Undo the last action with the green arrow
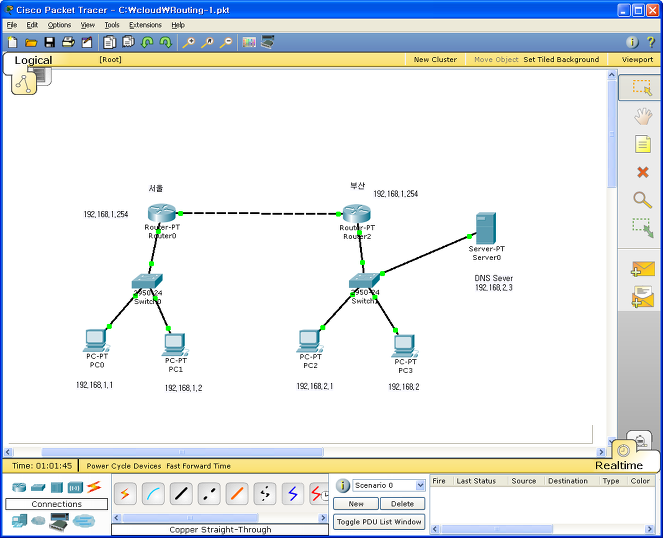This screenshot has height=538, width=663. click(147, 42)
